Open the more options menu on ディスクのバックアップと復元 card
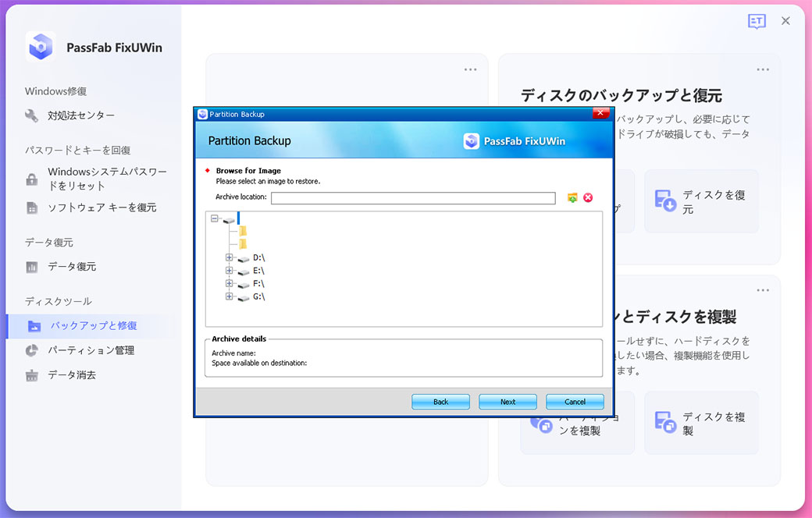 [763, 69]
